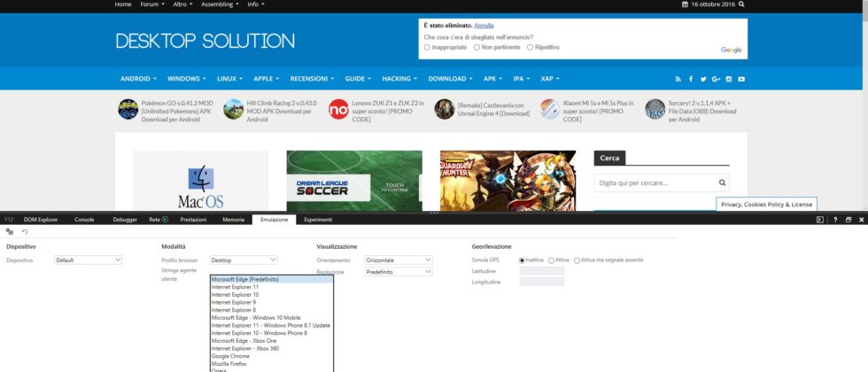Viewport: 868px width, 372px height.
Task: Open the Console tab
Action: [x=84, y=219]
